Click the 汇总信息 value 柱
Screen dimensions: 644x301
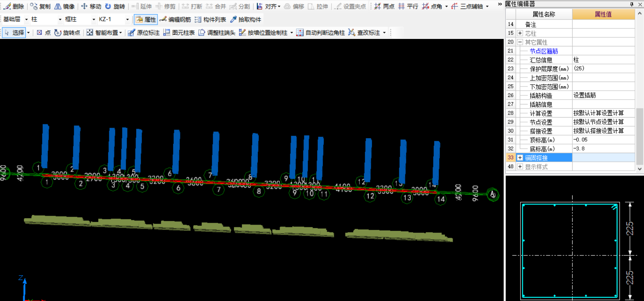point(603,60)
